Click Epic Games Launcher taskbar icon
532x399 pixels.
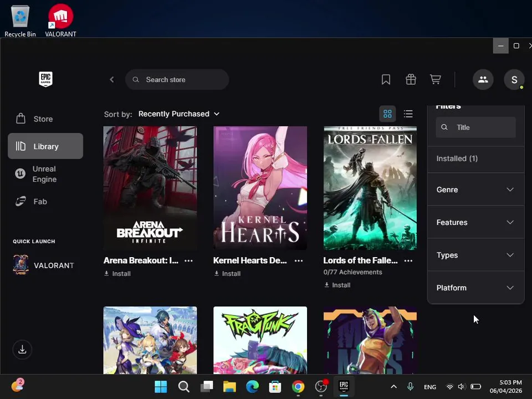click(x=344, y=386)
